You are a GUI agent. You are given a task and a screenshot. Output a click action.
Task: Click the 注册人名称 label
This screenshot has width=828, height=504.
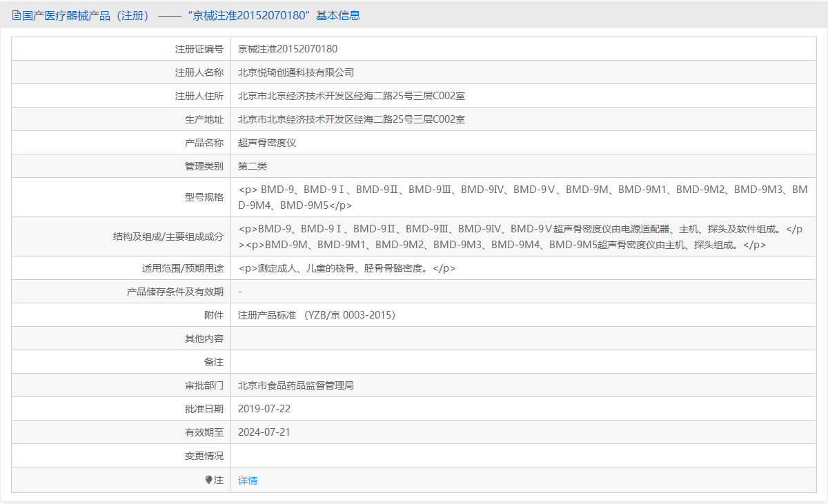pos(199,72)
